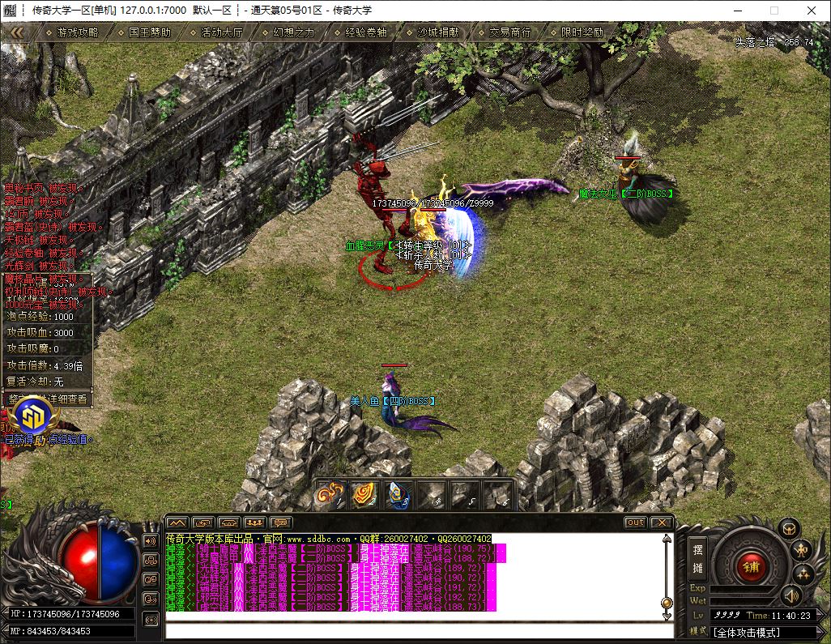831x644 pixels.
Task: Use the blue crystal item in slot 3
Action: point(398,495)
